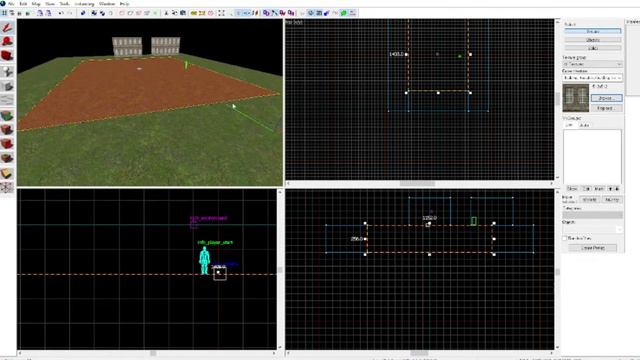Select the Entity tool
The image size is (640, 360).
coord(7,72)
